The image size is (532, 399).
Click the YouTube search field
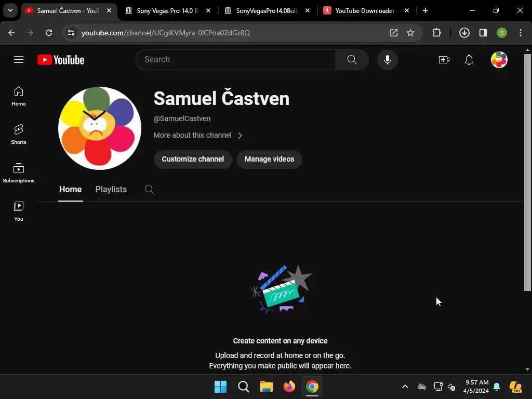coord(235,60)
